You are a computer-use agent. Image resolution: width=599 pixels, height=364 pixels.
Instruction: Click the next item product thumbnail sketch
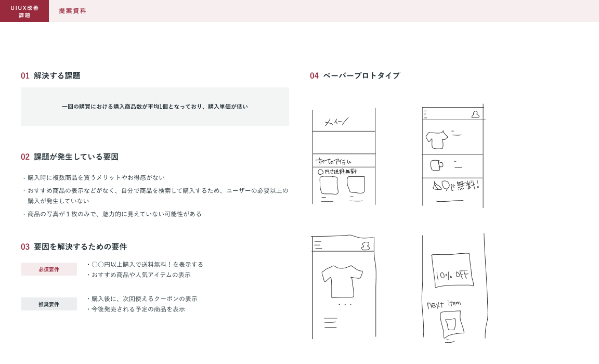click(x=451, y=323)
